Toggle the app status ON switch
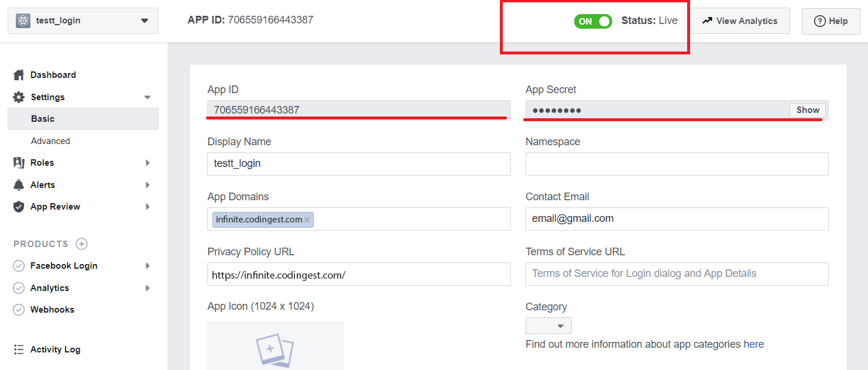This screenshot has width=868, height=370. click(x=592, y=22)
